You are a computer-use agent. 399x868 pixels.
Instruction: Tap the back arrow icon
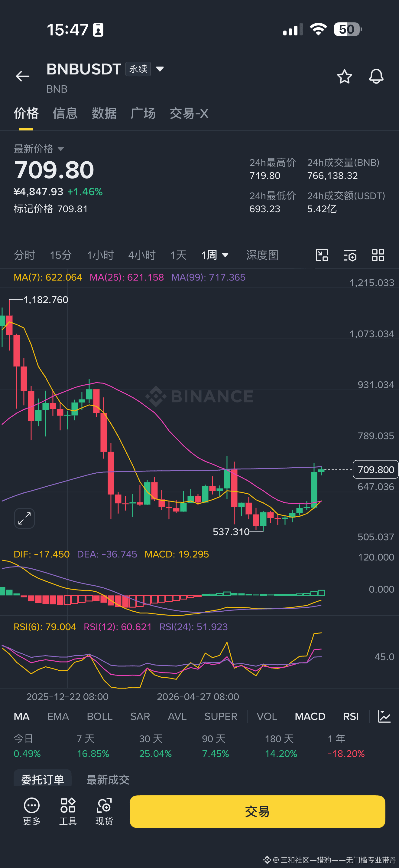point(23,76)
